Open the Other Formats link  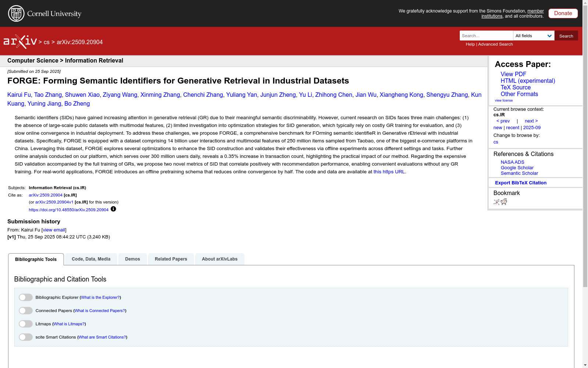519,94
